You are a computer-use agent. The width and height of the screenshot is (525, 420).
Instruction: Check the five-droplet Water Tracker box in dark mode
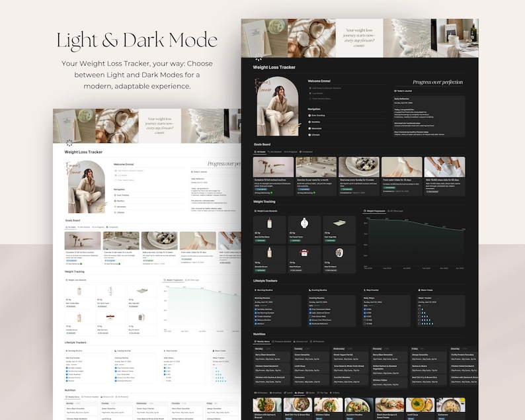pyautogui.click(x=419, y=323)
